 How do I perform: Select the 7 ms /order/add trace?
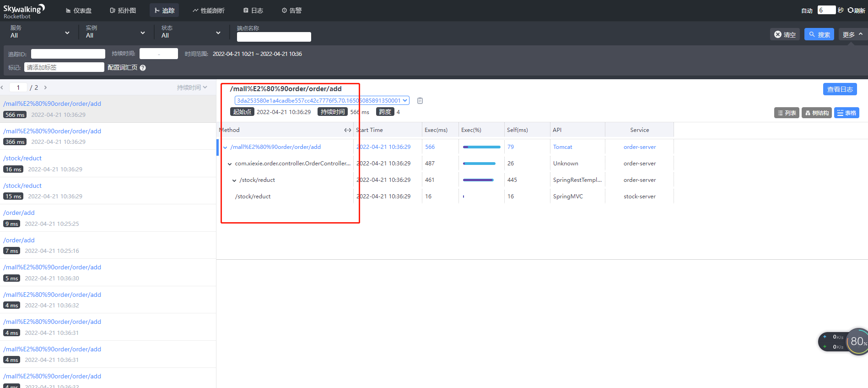click(x=108, y=245)
